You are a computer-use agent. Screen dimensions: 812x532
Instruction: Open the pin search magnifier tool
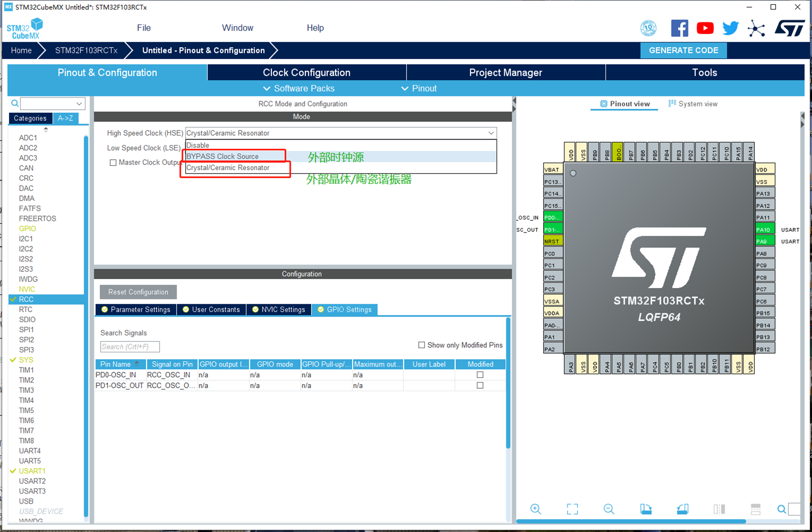tap(781, 509)
